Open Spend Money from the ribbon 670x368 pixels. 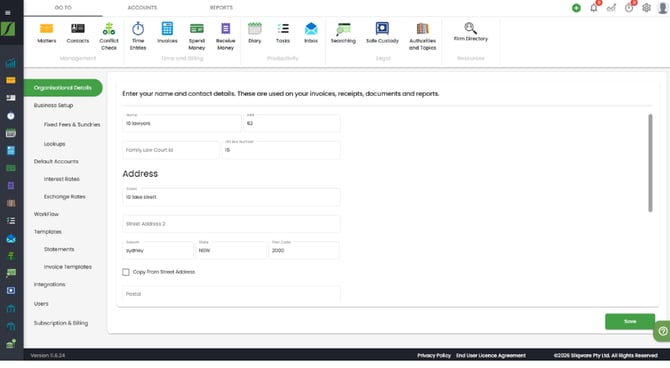coord(197,37)
